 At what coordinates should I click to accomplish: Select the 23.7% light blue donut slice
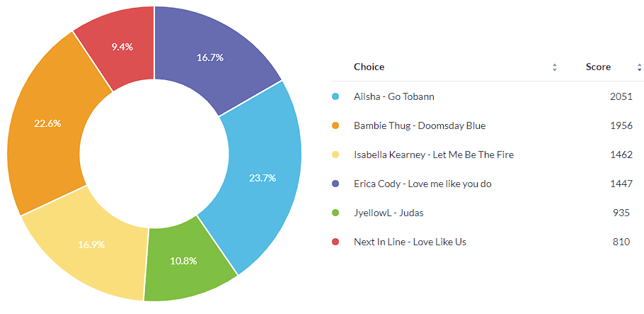262,177
